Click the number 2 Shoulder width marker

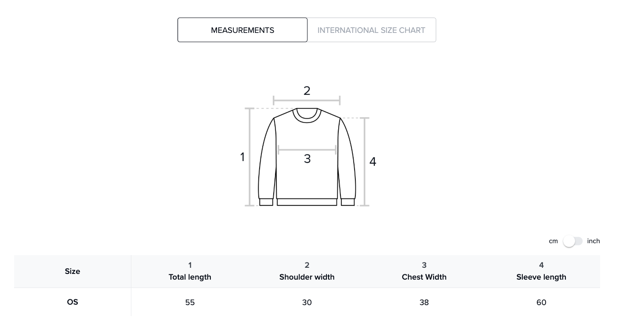click(307, 91)
